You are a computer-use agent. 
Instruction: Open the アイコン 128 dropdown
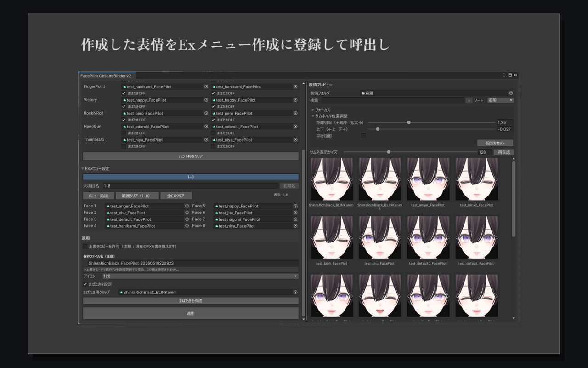200,276
